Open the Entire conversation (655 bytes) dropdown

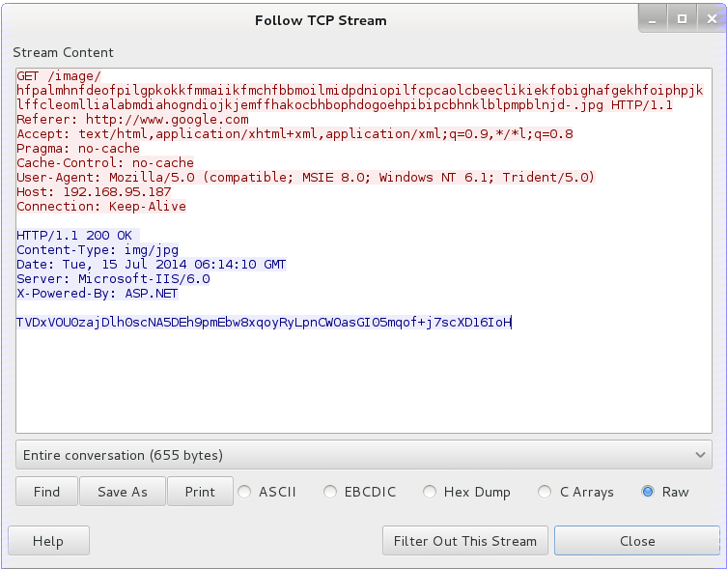point(364,455)
